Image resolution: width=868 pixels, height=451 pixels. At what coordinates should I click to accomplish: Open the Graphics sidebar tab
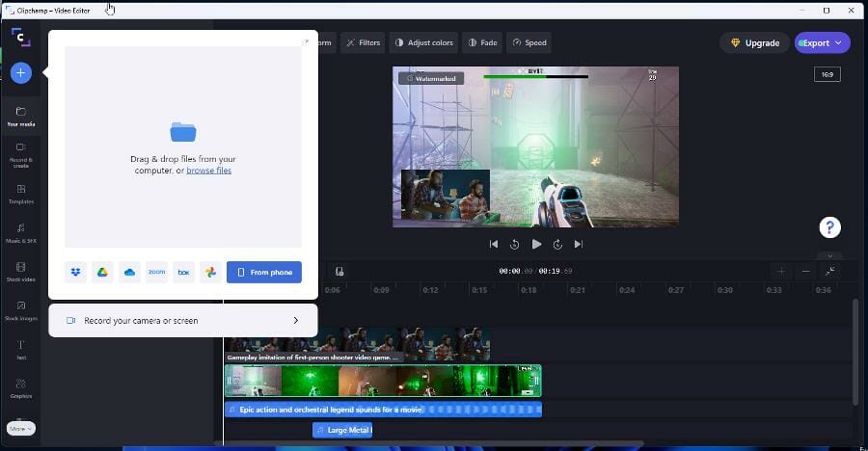pyautogui.click(x=21, y=388)
